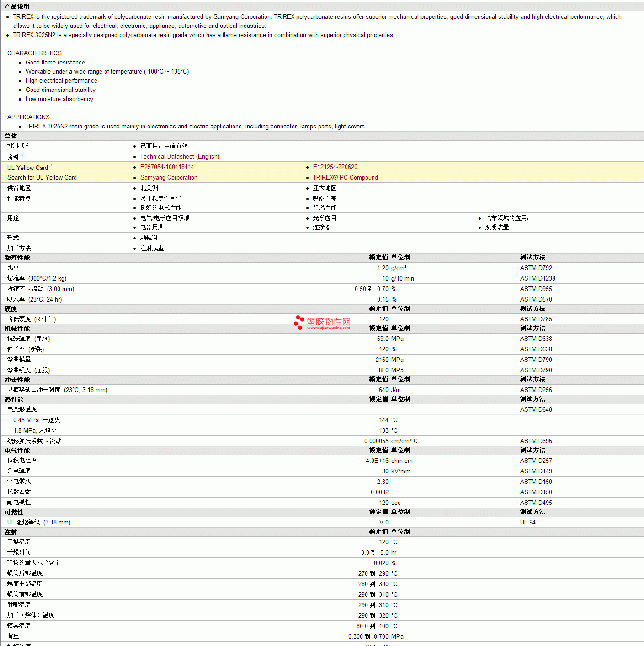This screenshot has width=644, height=646.
Task: Open UL Yellow Card E121254-220620
Action: [335, 167]
